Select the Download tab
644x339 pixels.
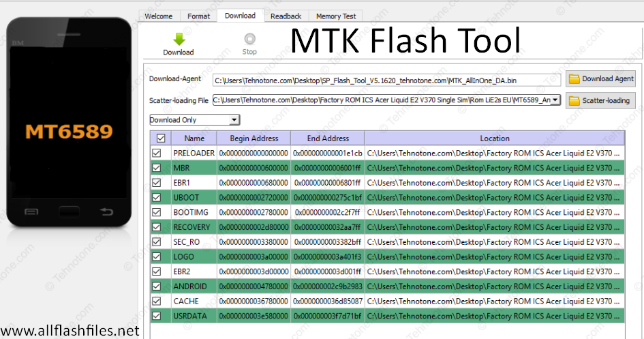(x=241, y=16)
